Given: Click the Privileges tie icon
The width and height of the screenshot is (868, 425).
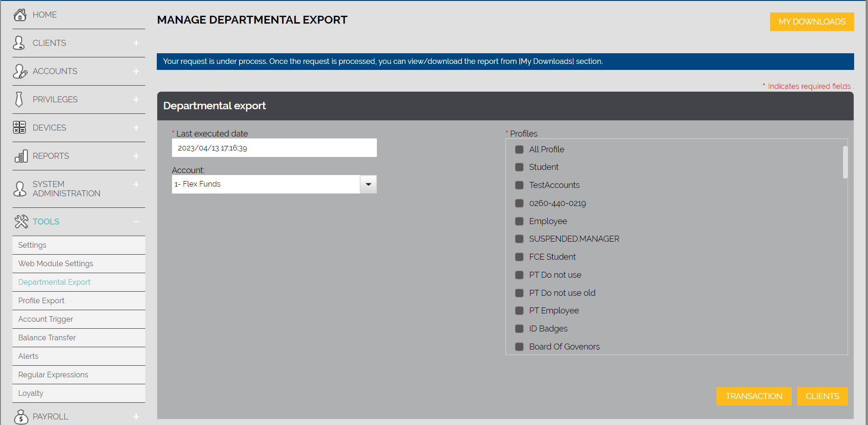Looking at the screenshot, I should (x=19, y=100).
